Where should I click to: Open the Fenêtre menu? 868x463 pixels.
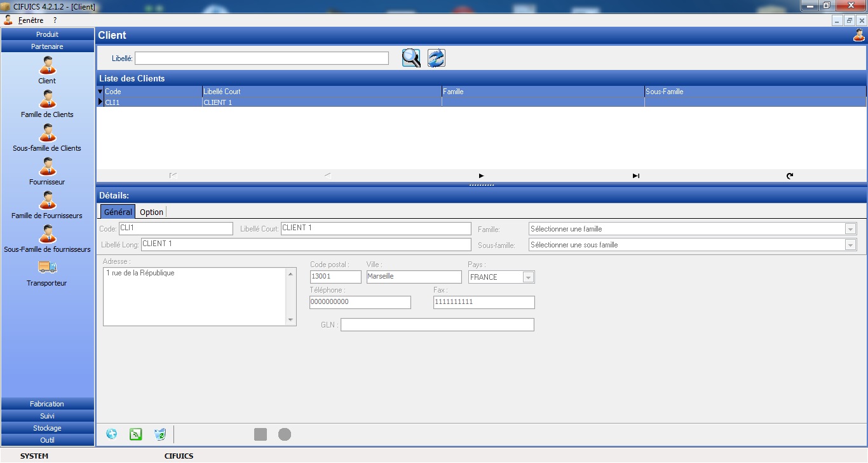click(31, 20)
